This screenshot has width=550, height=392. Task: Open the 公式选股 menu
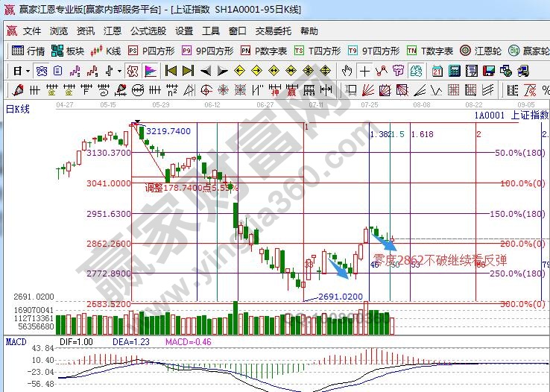[148, 31]
